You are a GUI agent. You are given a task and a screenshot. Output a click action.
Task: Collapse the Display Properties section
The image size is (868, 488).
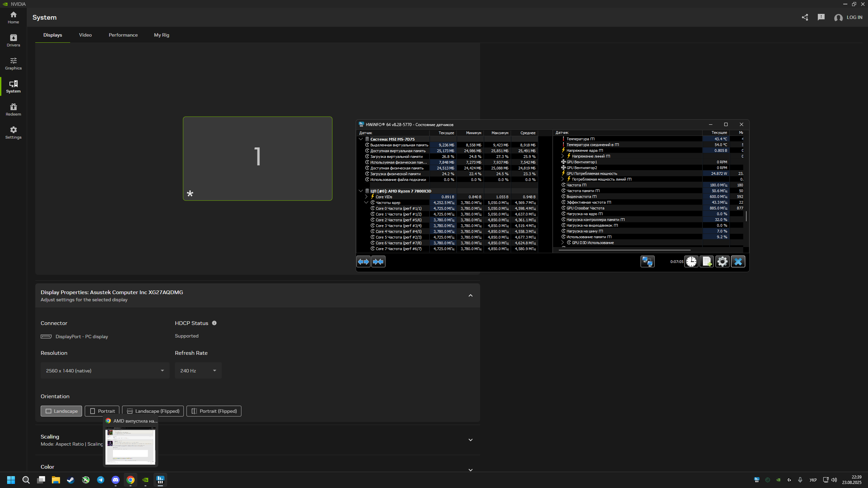tap(471, 296)
